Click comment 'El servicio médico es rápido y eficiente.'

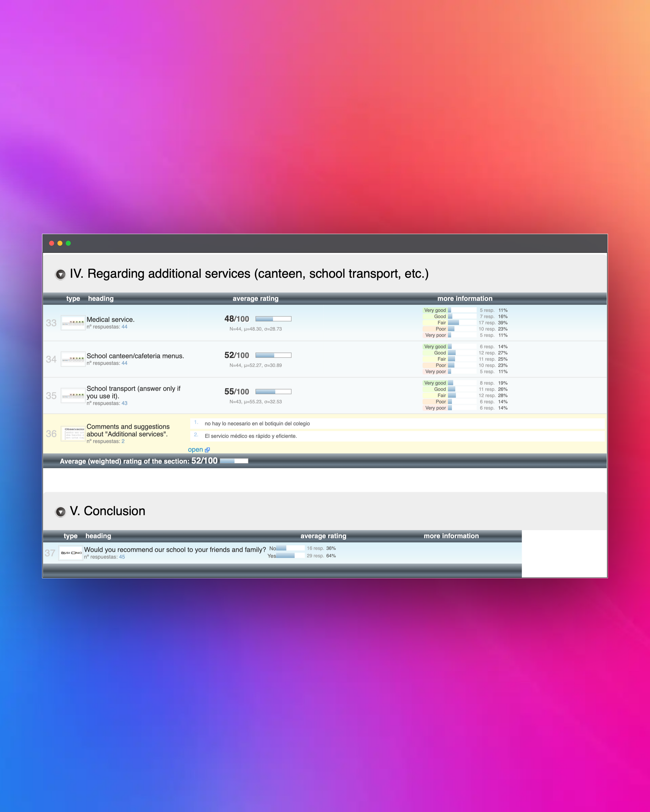251,436
